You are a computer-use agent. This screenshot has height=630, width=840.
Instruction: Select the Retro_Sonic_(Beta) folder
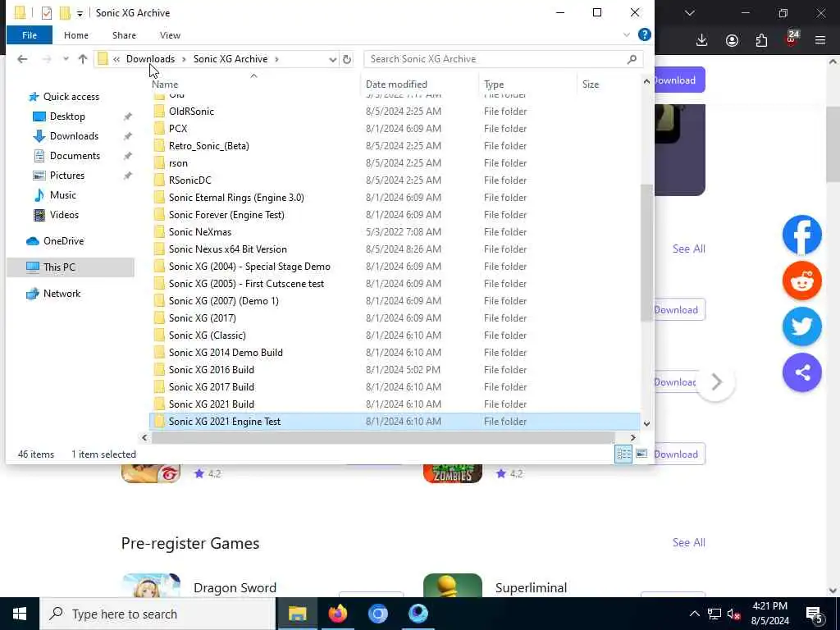pyautogui.click(x=209, y=146)
